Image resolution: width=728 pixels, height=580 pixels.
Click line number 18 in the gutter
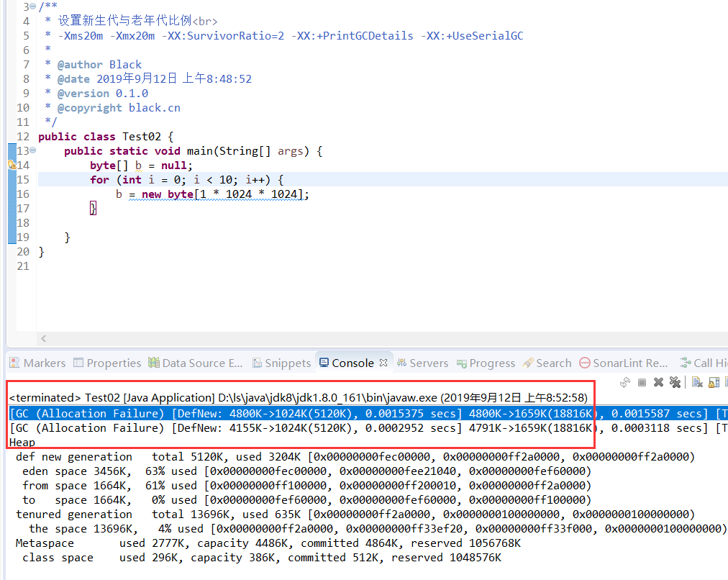tap(23, 223)
